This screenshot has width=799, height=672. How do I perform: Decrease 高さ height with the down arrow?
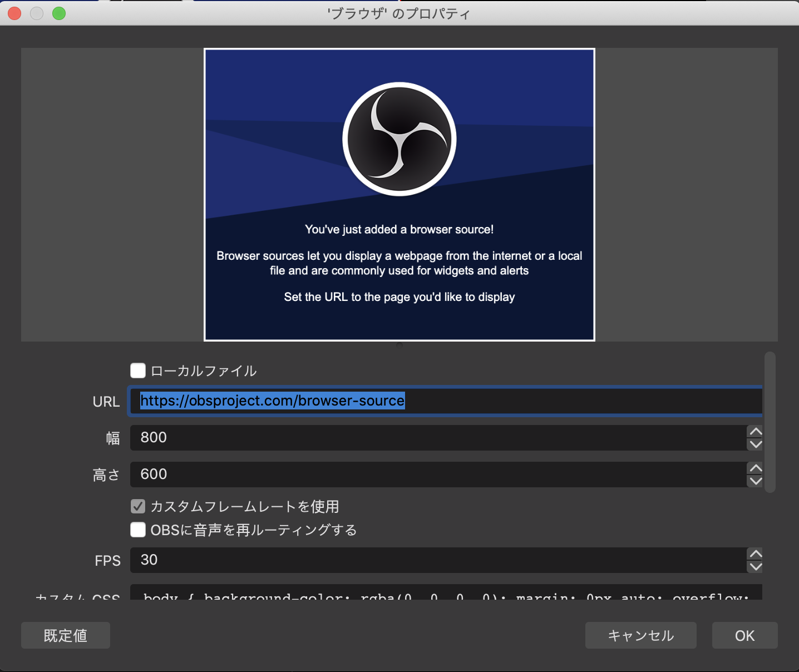point(755,481)
